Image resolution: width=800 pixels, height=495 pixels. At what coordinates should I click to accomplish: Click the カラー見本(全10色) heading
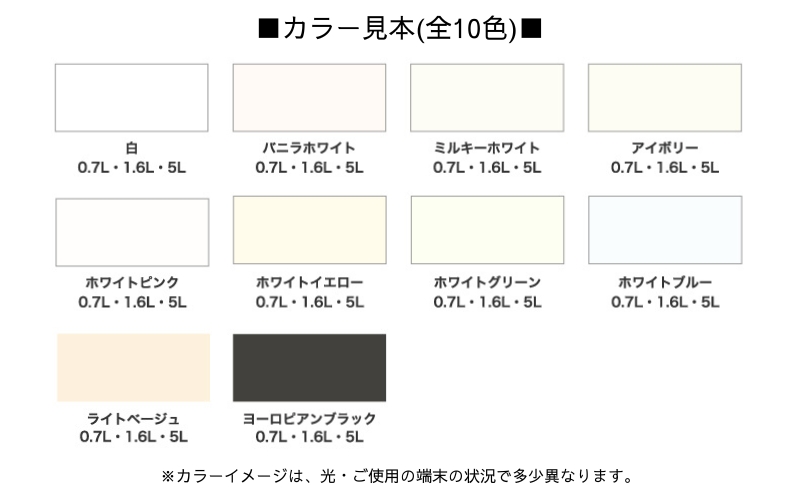[400, 29]
